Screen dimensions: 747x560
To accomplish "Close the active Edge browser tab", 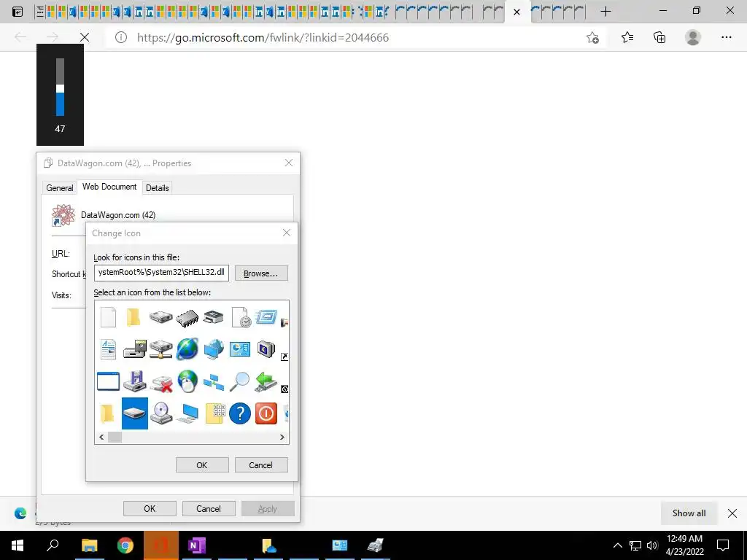I will coord(516,12).
